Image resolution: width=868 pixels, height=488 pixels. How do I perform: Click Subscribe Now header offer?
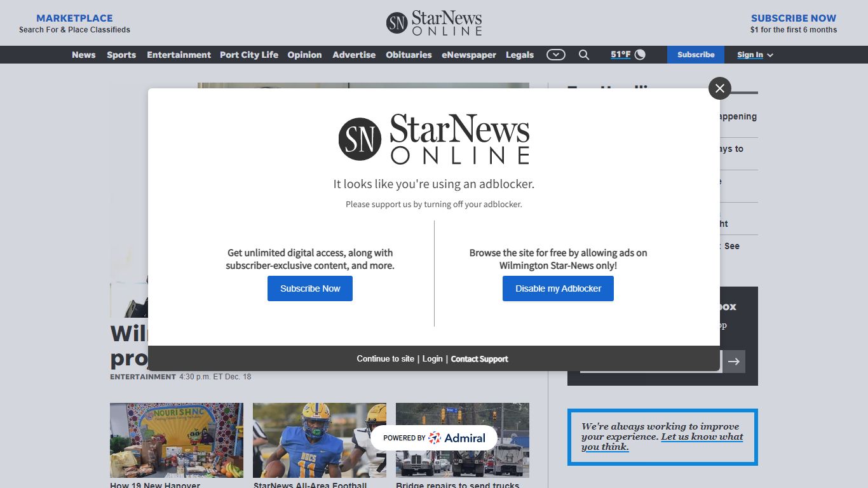pyautogui.click(x=794, y=24)
